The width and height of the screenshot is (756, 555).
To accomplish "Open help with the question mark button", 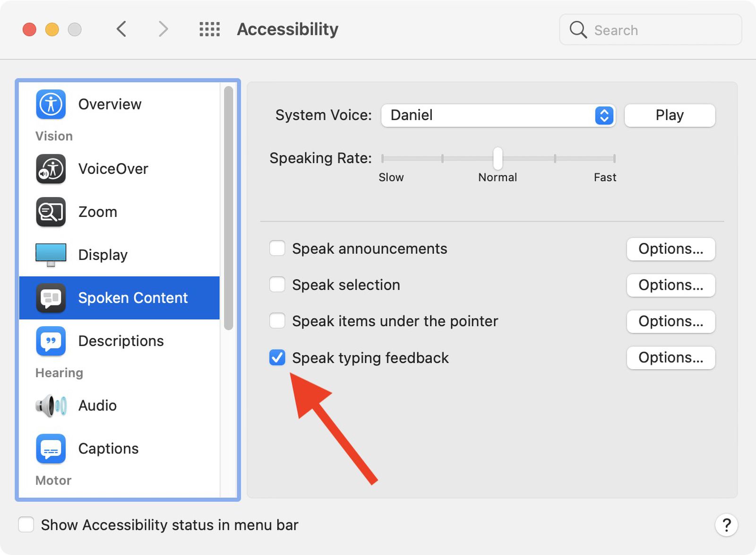I will tap(726, 525).
